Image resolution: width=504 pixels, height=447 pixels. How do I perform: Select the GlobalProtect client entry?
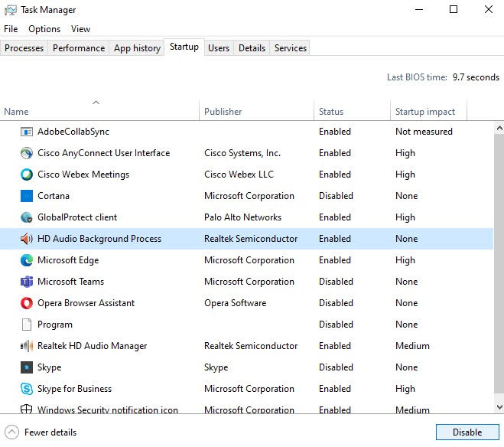point(246,217)
